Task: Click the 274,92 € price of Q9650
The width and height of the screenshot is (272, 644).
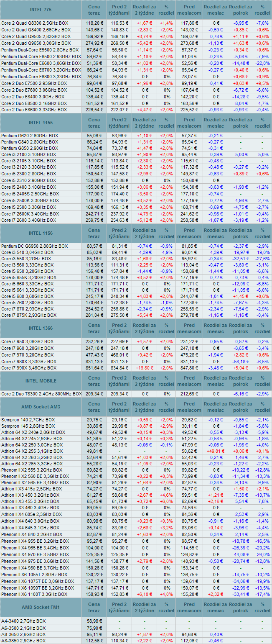Action: click(x=94, y=43)
